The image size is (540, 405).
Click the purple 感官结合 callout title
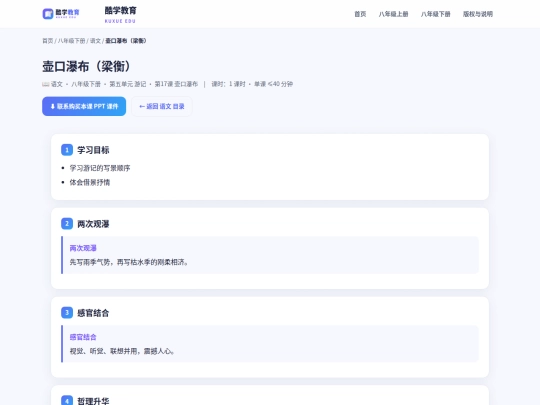pyautogui.click(x=83, y=337)
